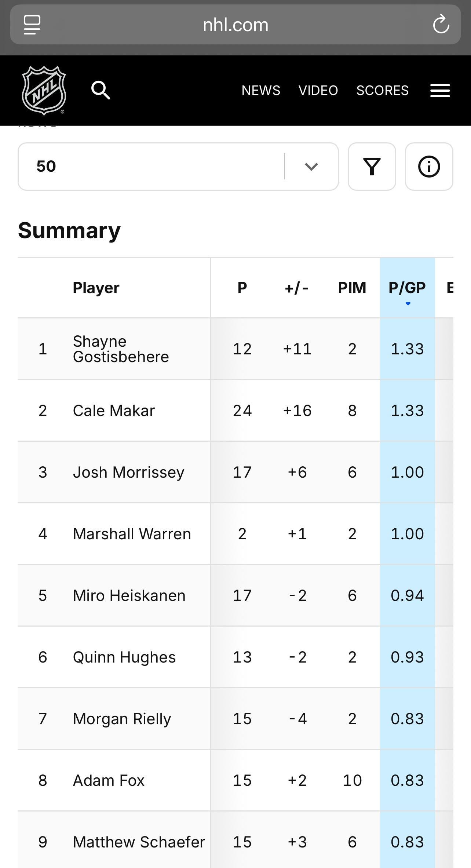Go to the NEWS menu item
Screen dimensions: 471x868
tap(261, 90)
